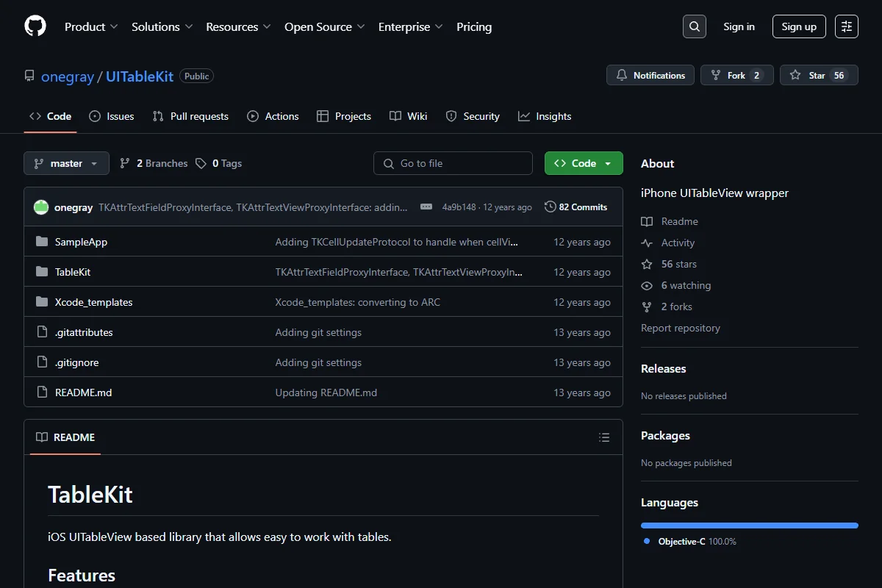Click the Objective-C language bar

(x=750, y=526)
